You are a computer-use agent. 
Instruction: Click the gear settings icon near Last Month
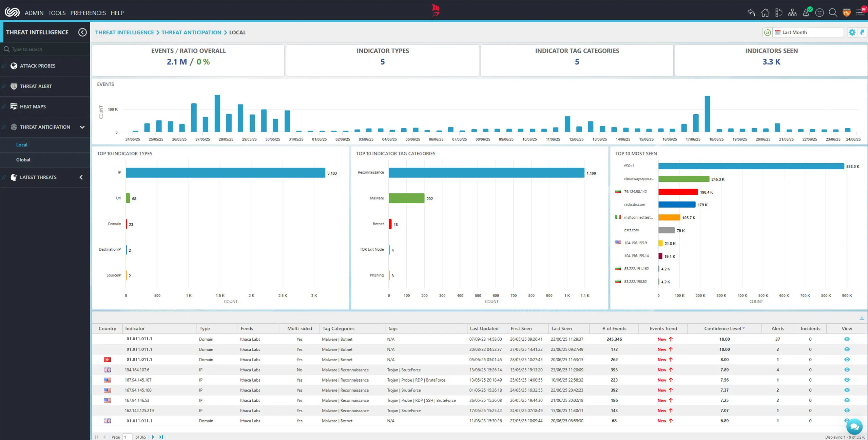pyautogui.click(x=852, y=32)
